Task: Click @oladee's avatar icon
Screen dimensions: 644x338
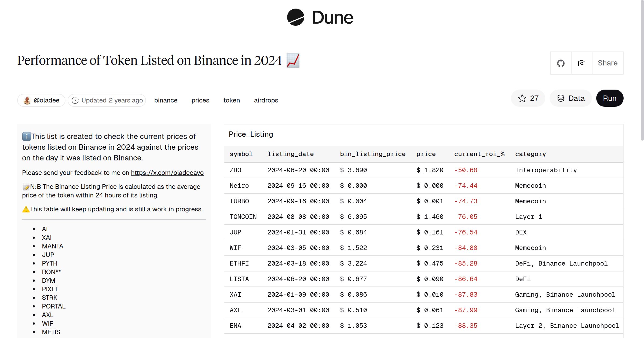Action: (27, 100)
